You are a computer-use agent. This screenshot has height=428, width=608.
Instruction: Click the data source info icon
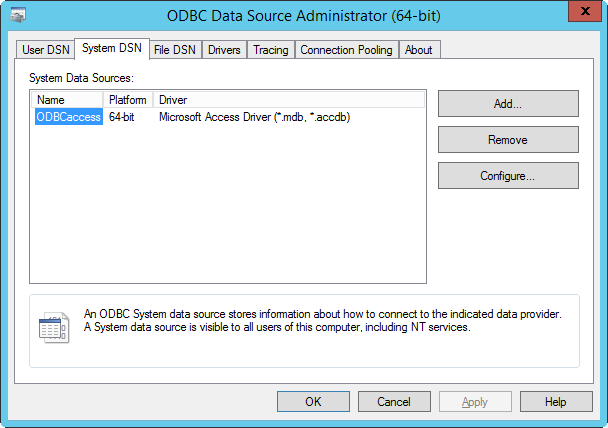53,328
